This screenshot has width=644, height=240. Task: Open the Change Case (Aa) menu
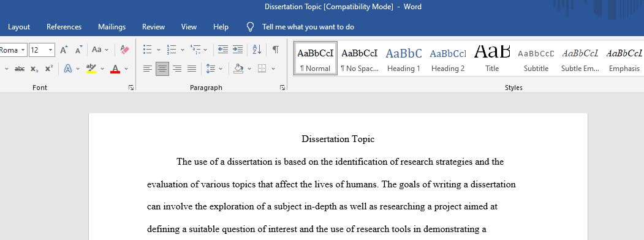100,50
